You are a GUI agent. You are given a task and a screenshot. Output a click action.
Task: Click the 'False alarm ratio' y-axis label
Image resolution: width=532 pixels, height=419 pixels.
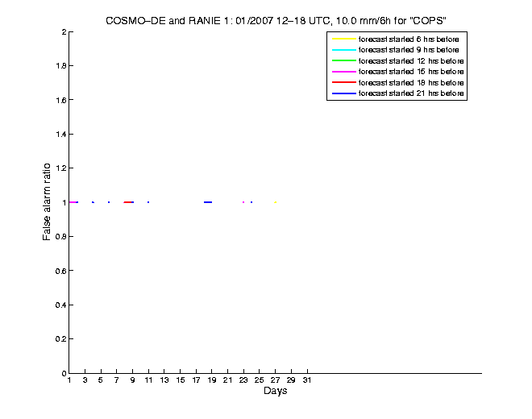pos(48,202)
